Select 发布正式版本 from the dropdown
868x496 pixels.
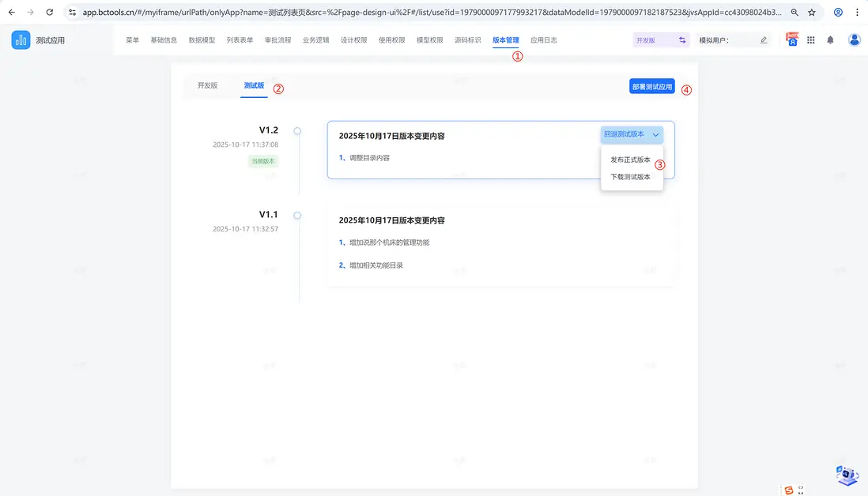[630, 159]
